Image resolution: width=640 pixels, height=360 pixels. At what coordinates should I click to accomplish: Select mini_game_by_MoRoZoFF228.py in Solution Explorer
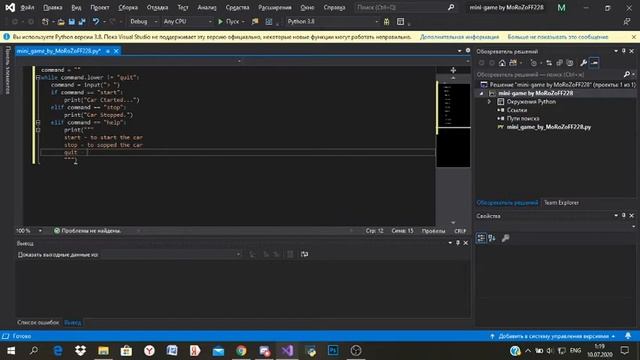coord(549,127)
